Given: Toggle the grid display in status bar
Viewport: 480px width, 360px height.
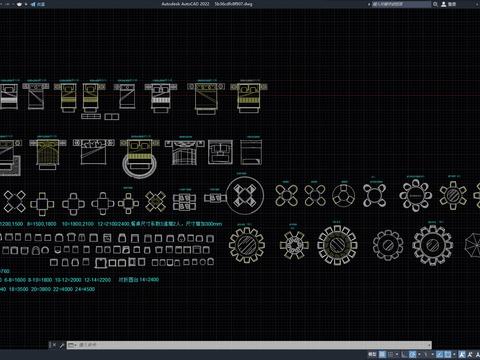Looking at the screenshot, I should [x=382, y=354].
